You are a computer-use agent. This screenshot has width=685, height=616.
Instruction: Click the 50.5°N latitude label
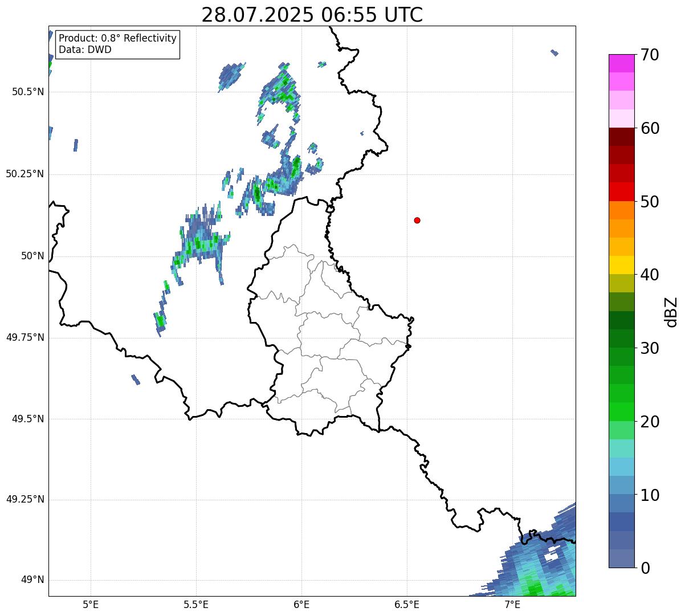pos(28,92)
